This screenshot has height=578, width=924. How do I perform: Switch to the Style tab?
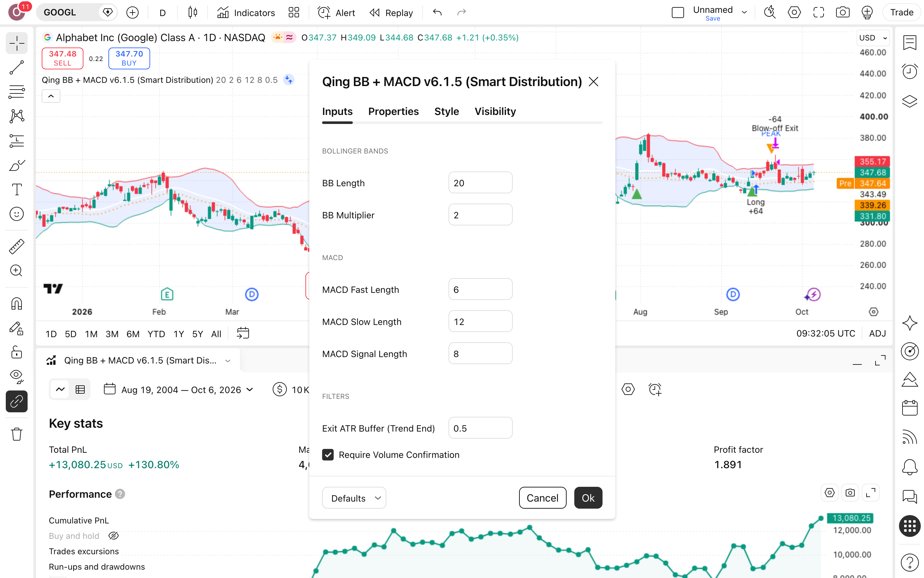click(446, 111)
